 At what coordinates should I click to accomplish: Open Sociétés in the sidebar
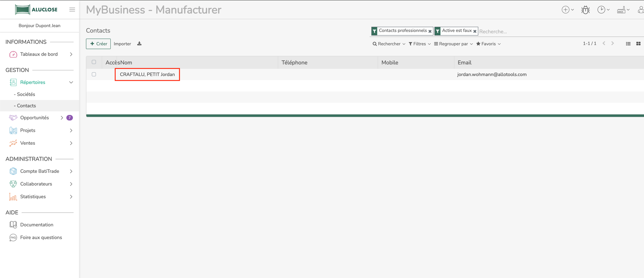coord(26,94)
